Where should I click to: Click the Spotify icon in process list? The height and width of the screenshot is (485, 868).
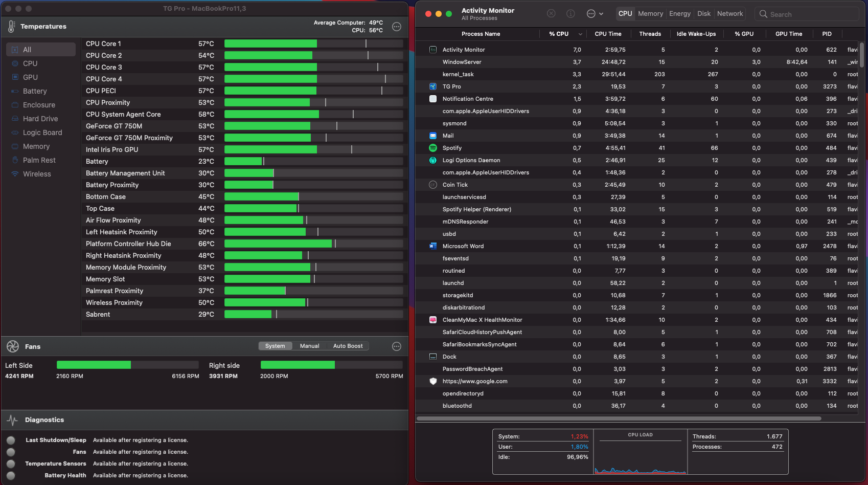433,148
